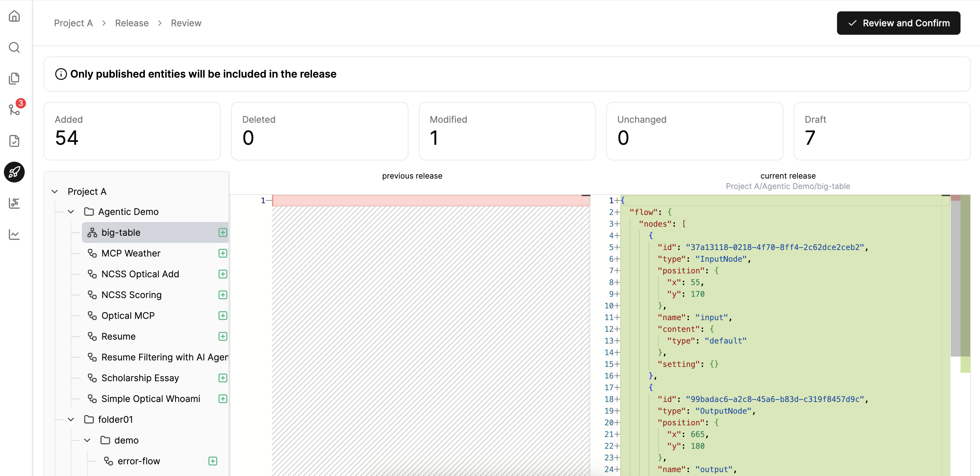This screenshot has width=980, height=476.
Task: Select Resume Filtering with AI Agent item
Action: tap(155, 357)
